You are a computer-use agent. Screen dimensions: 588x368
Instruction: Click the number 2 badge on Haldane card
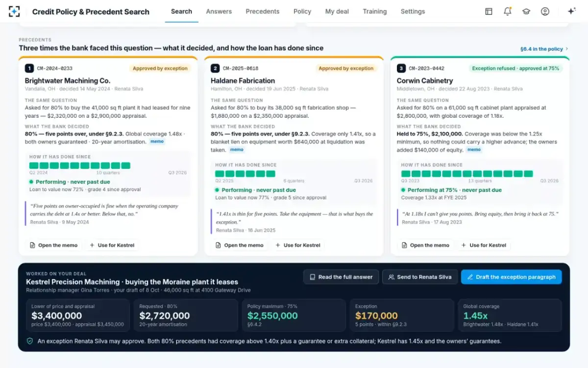[x=215, y=68]
